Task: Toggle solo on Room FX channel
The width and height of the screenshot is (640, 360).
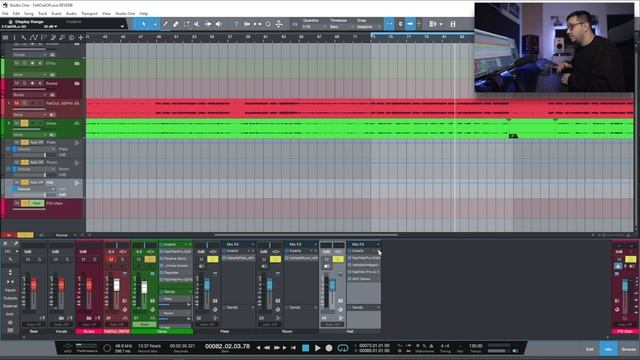Action: (276, 259)
